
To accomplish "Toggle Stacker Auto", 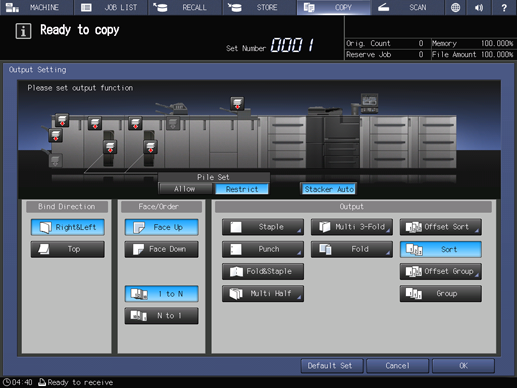I will (x=329, y=189).
